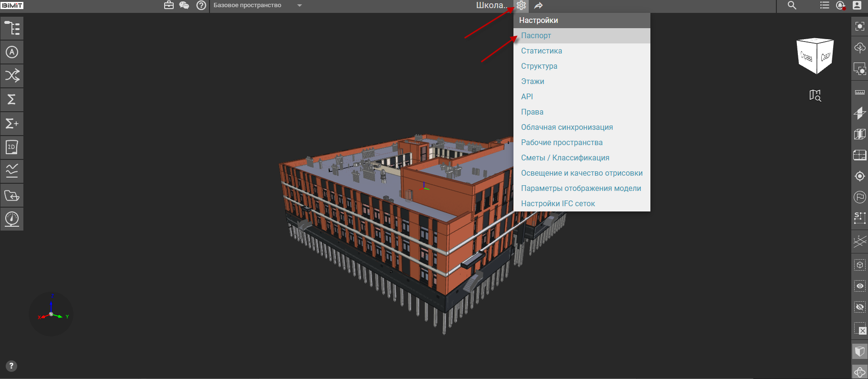
Task: Click the flag marker icon
Action: click(x=860, y=197)
